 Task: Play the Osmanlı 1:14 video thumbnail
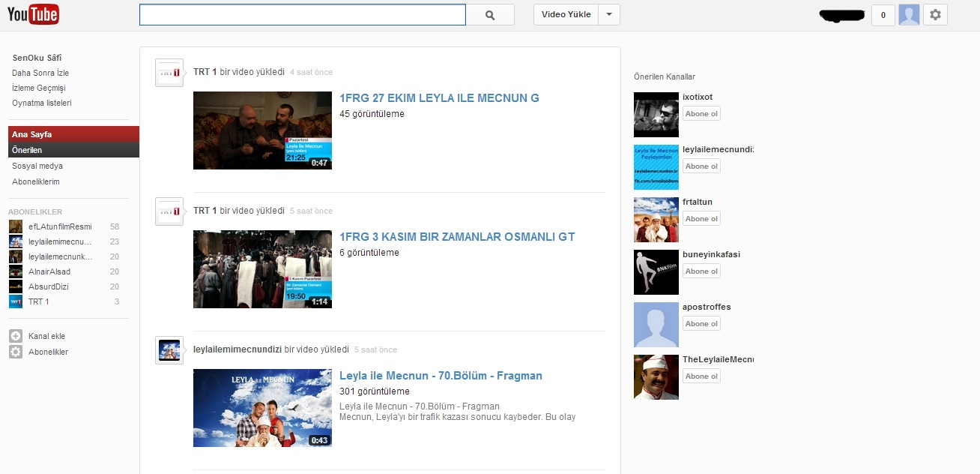[262, 269]
